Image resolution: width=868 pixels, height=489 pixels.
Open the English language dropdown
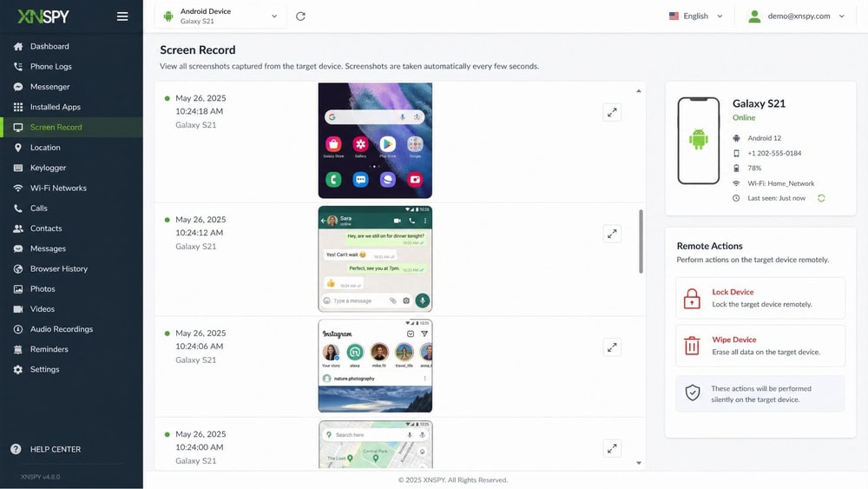696,16
